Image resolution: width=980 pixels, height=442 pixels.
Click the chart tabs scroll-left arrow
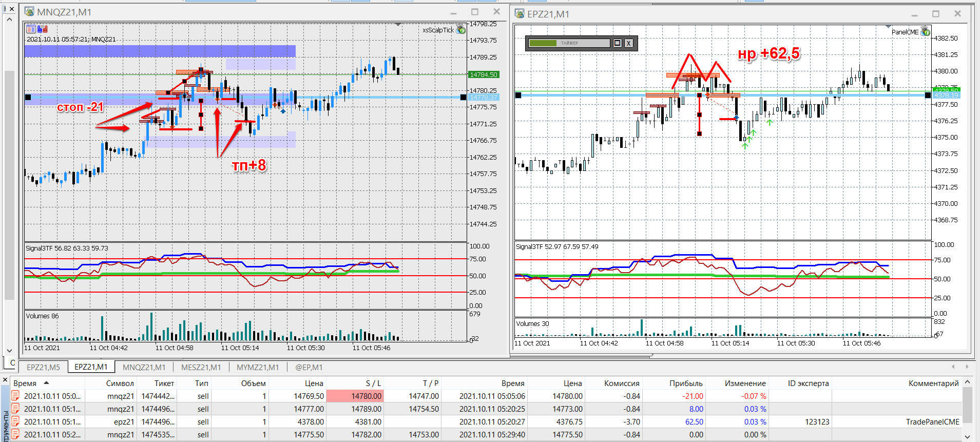tap(953, 367)
